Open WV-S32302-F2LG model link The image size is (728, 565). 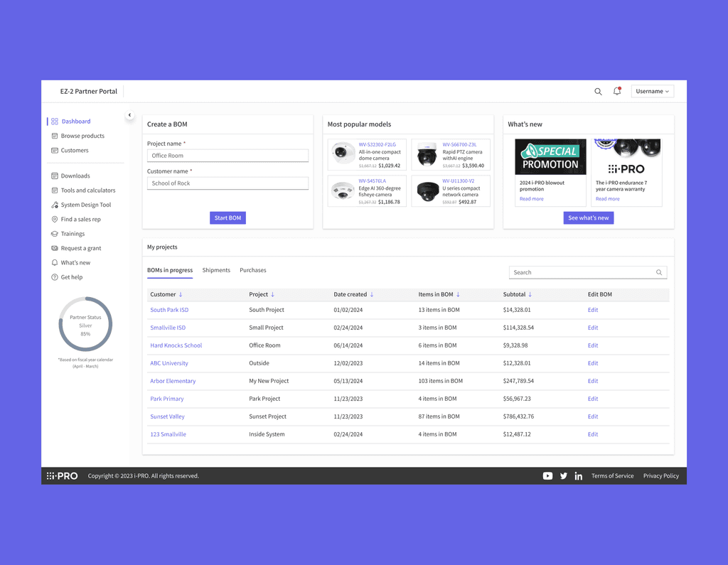click(378, 145)
